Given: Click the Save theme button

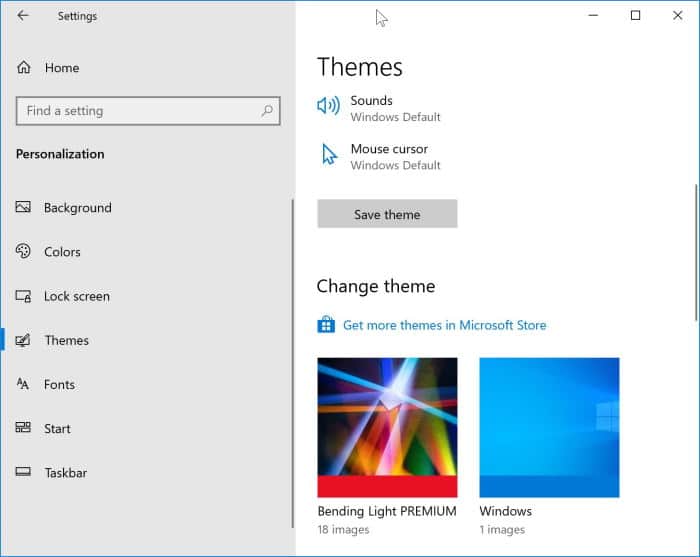Looking at the screenshot, I should [387, 214].
